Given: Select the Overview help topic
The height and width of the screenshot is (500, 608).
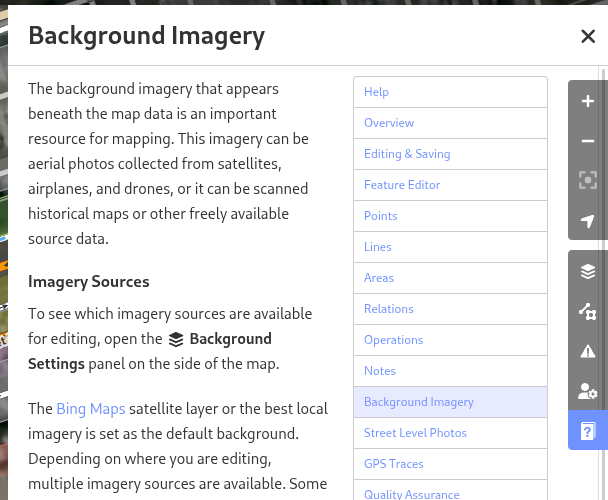Looking at the screenshot, I should [x=450, y=123].
